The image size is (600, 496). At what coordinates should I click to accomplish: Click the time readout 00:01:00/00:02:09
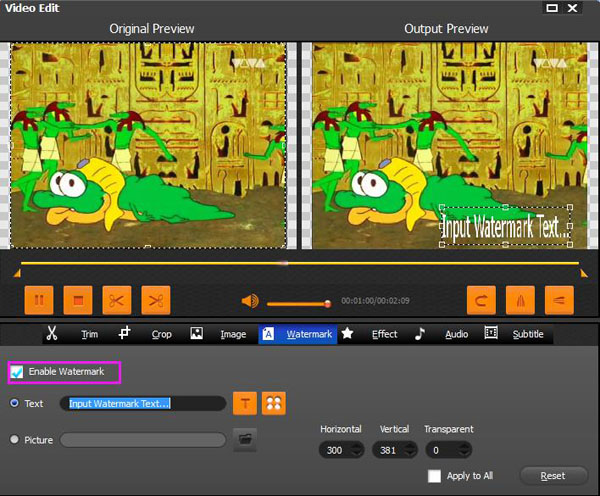coord(375,301)
